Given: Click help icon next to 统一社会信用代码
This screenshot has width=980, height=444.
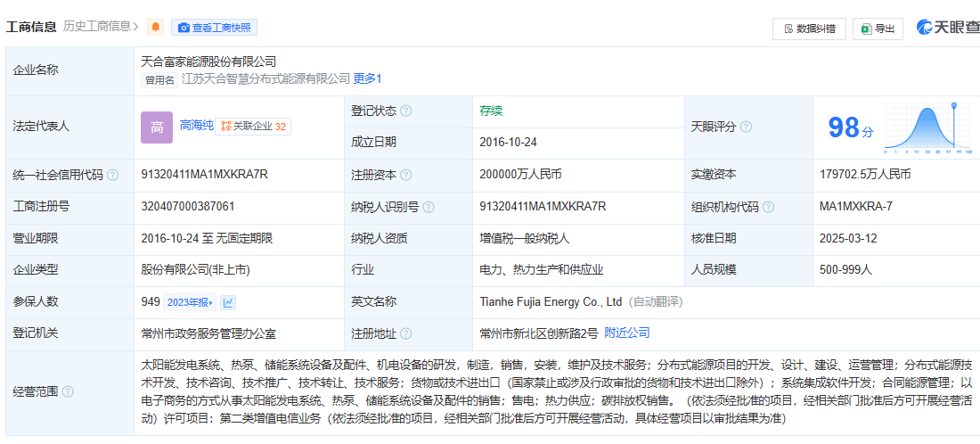Looking at the screenshot, I should click(x=112, y=175).
